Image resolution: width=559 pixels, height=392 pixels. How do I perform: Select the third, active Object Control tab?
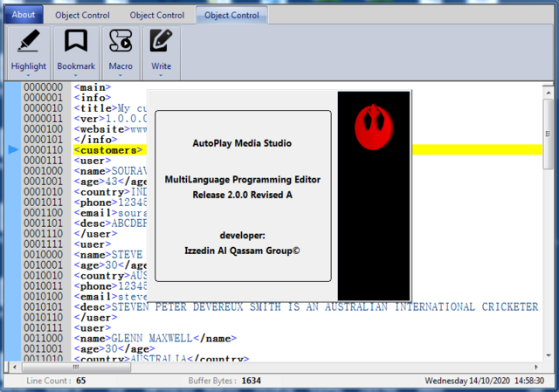231,16
